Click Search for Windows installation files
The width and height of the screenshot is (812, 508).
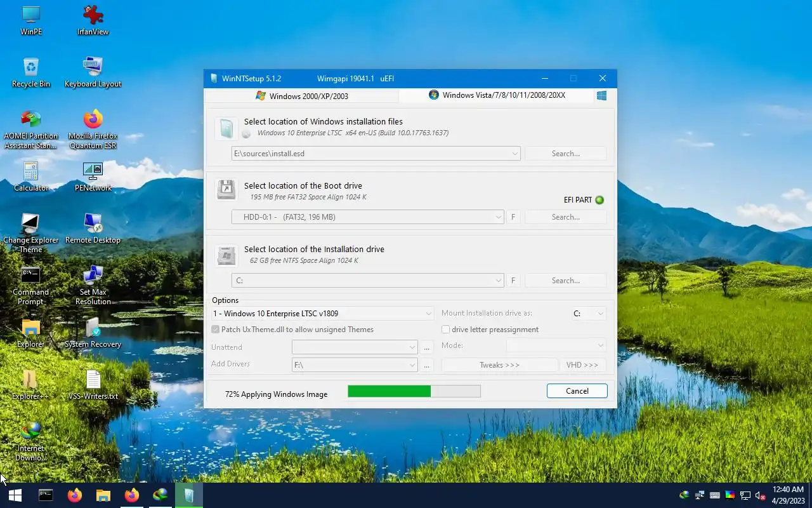click(565, 154)
